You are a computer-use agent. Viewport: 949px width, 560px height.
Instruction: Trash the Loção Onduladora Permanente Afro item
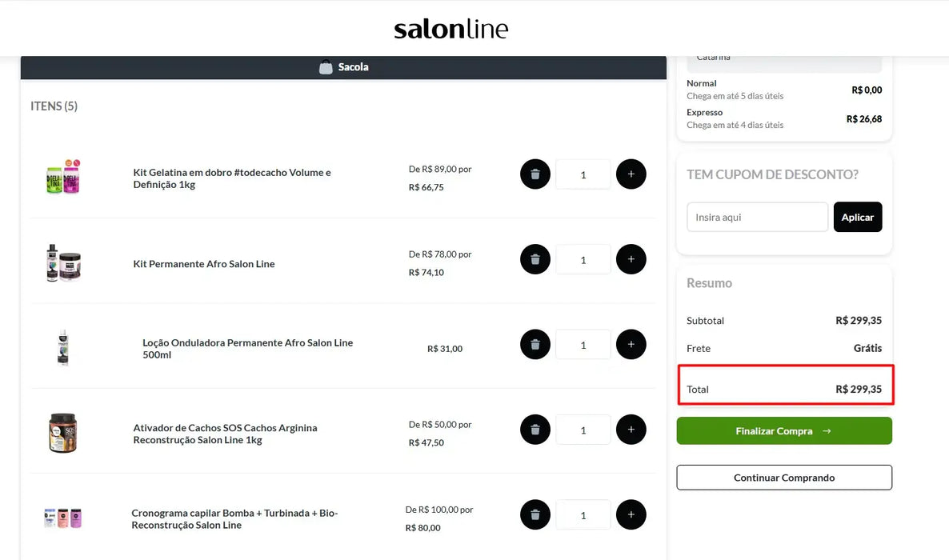click(x=535, y=345)
